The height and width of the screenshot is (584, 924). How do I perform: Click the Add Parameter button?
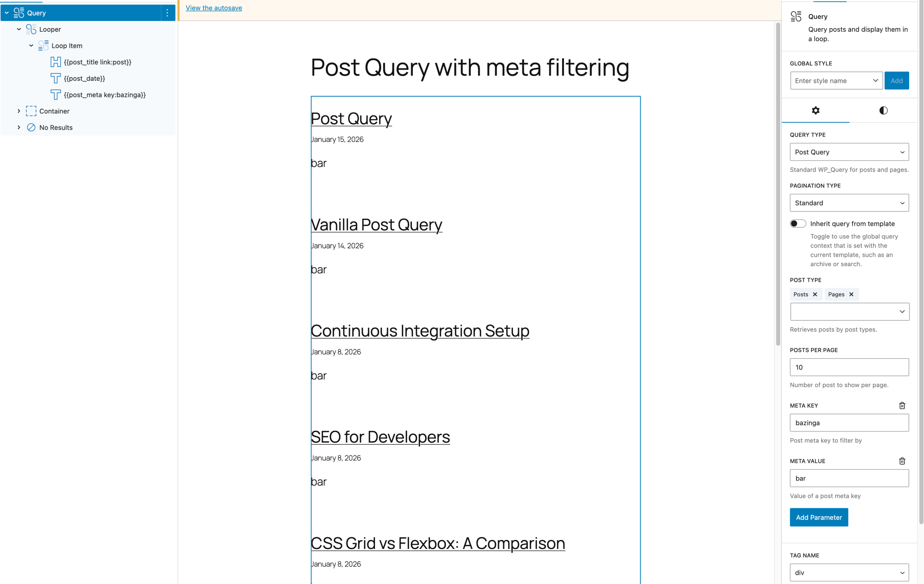pyautogui.click(x=819, y=517)
